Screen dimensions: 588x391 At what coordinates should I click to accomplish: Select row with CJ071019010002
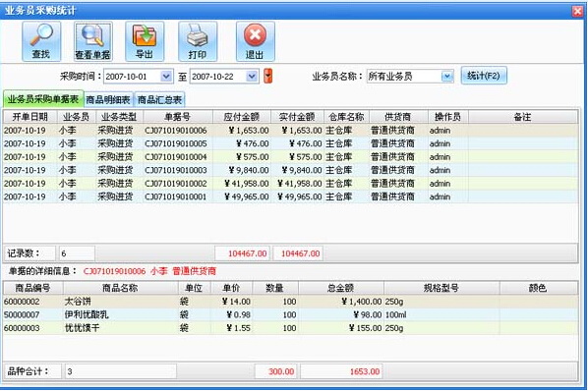click(291, 184)
